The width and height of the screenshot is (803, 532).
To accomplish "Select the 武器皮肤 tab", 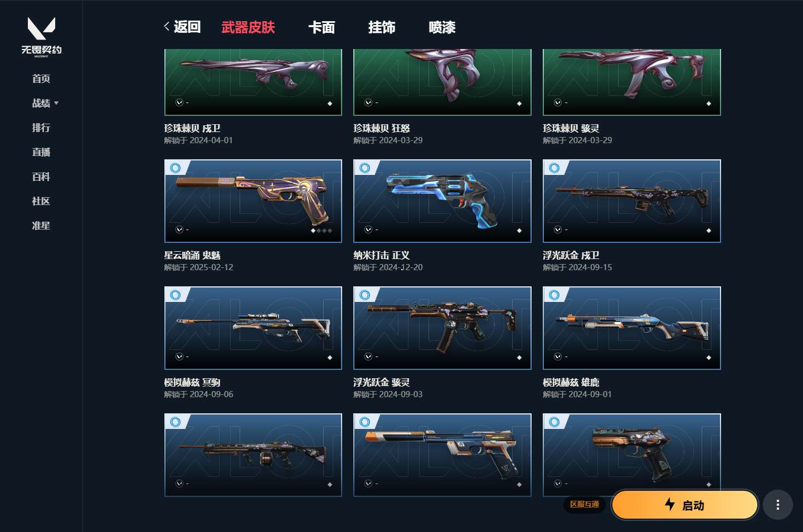I will click(x=248, y=27).
